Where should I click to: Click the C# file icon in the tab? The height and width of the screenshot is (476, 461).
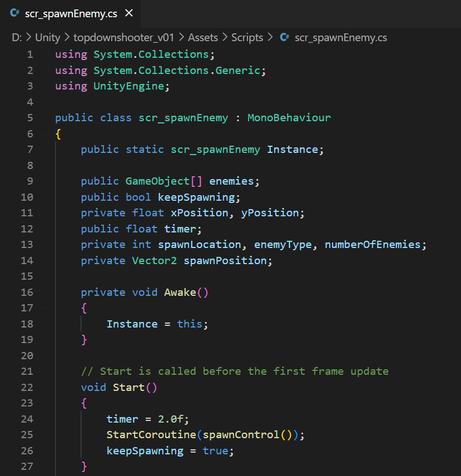(15, 14)
